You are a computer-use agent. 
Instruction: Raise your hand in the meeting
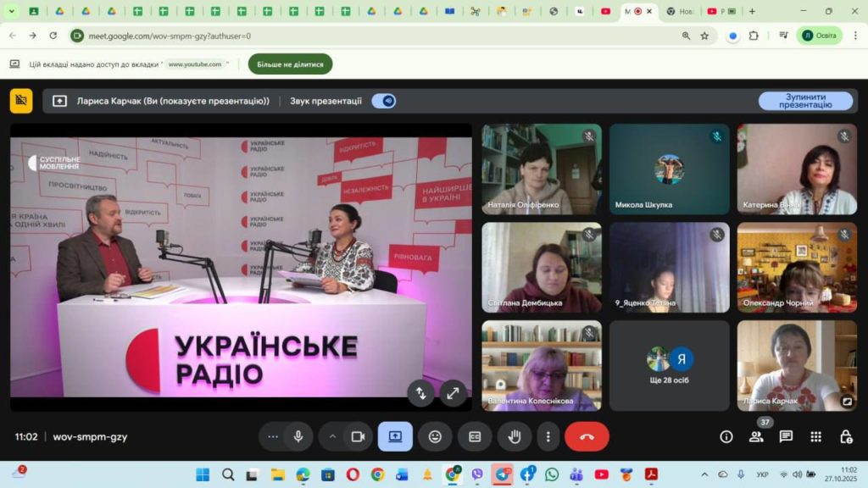pyautogui.click(x=514, y=436)
